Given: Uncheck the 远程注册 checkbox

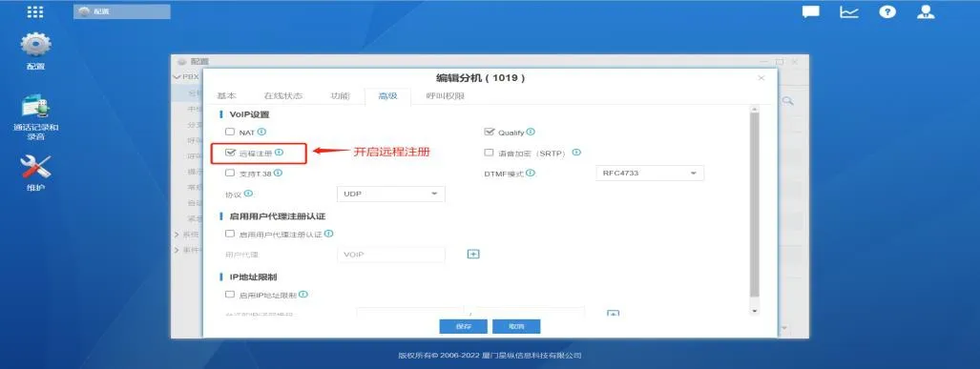Looking at the screenshot, I should (x=230, y=152).
